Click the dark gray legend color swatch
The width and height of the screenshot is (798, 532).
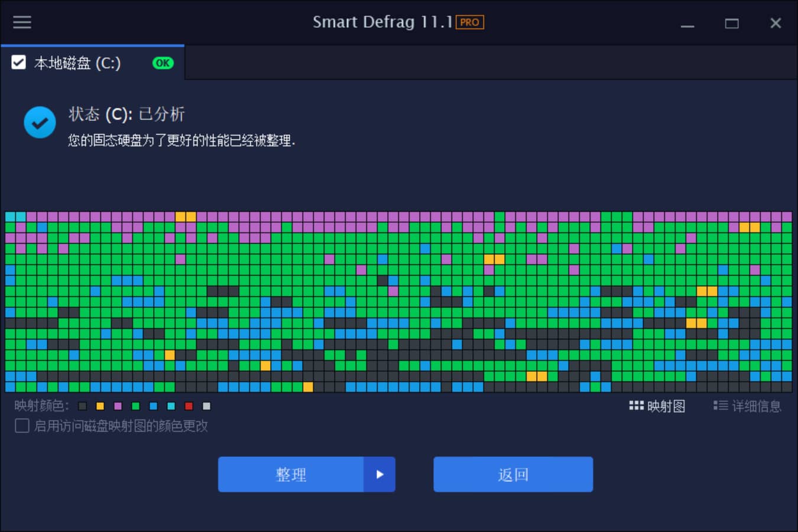83,406
